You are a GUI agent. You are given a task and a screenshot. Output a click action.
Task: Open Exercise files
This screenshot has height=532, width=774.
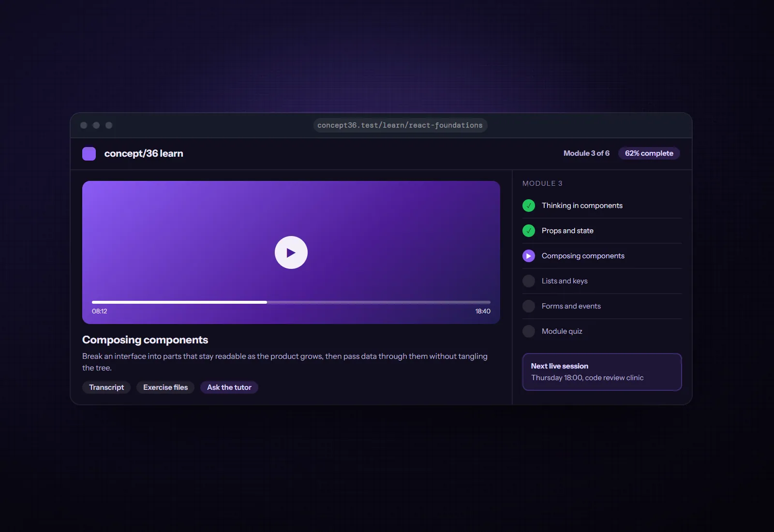[165, 387]
